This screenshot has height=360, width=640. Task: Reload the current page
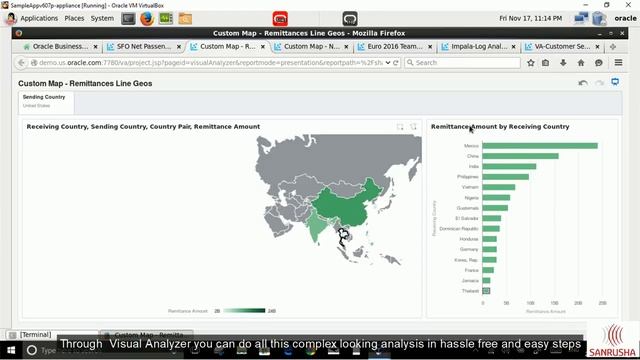(x=396, y=63)
